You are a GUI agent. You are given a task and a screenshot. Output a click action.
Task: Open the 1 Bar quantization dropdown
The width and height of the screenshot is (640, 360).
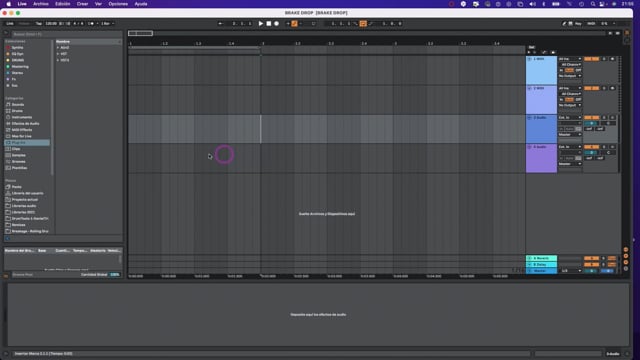107,24
